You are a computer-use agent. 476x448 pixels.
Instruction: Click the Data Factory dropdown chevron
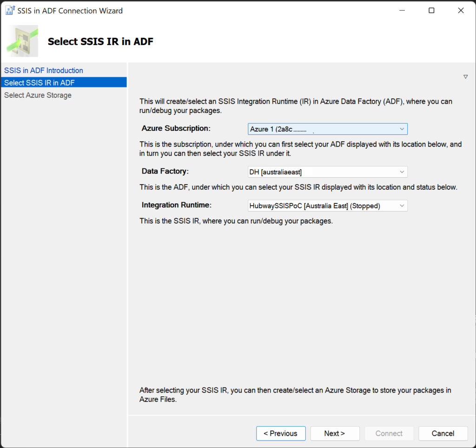[x=402, y=172]
